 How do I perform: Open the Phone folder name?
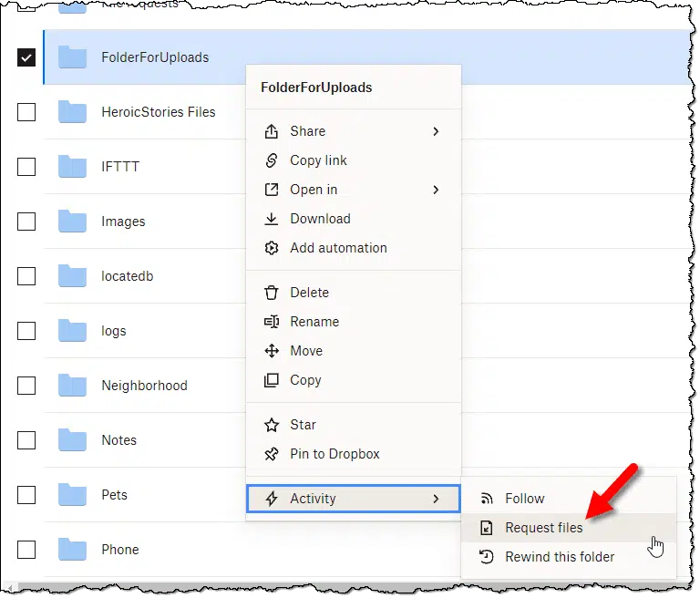click(120, 551)
